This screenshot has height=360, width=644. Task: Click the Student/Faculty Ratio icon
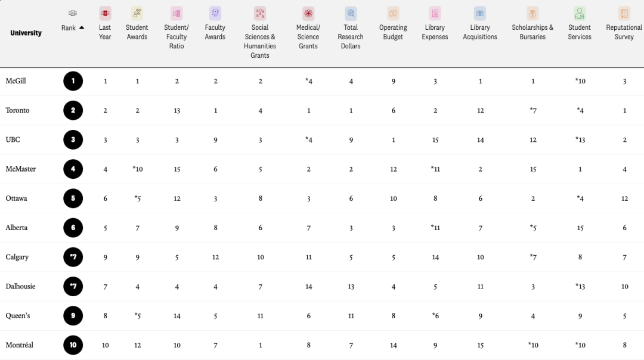coord(177,14)
